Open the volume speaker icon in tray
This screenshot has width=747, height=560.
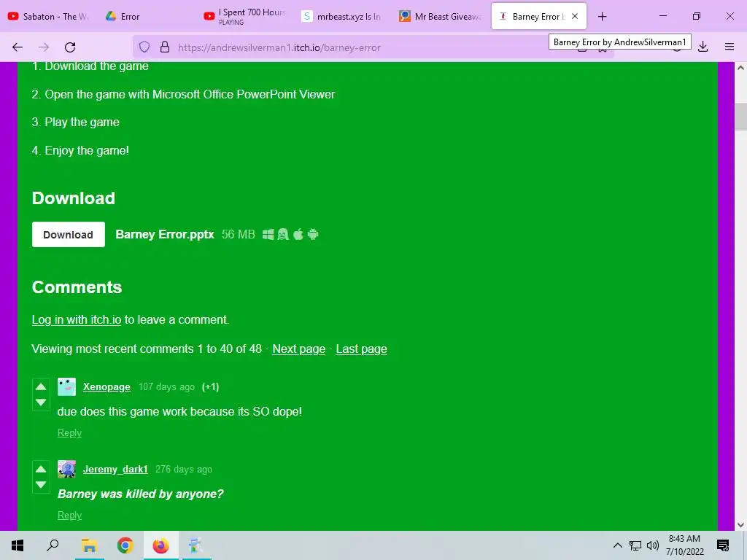point(653,545)
